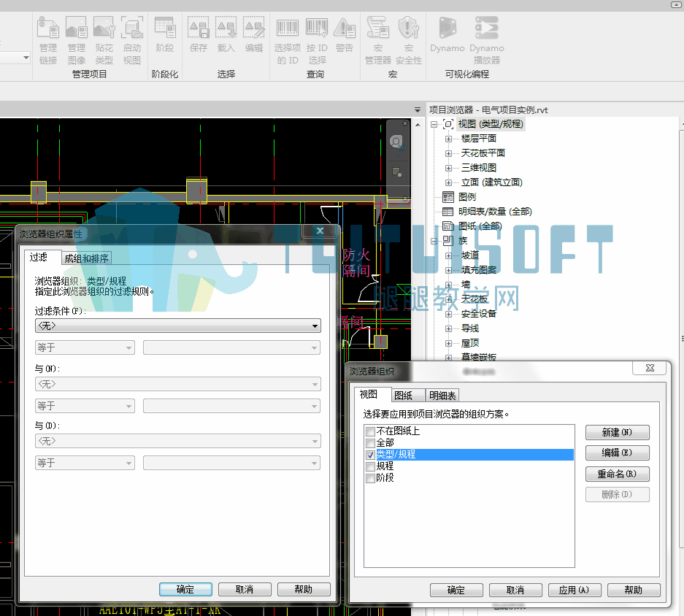Expand 导线 family node
684x616 pixels.
448,328
